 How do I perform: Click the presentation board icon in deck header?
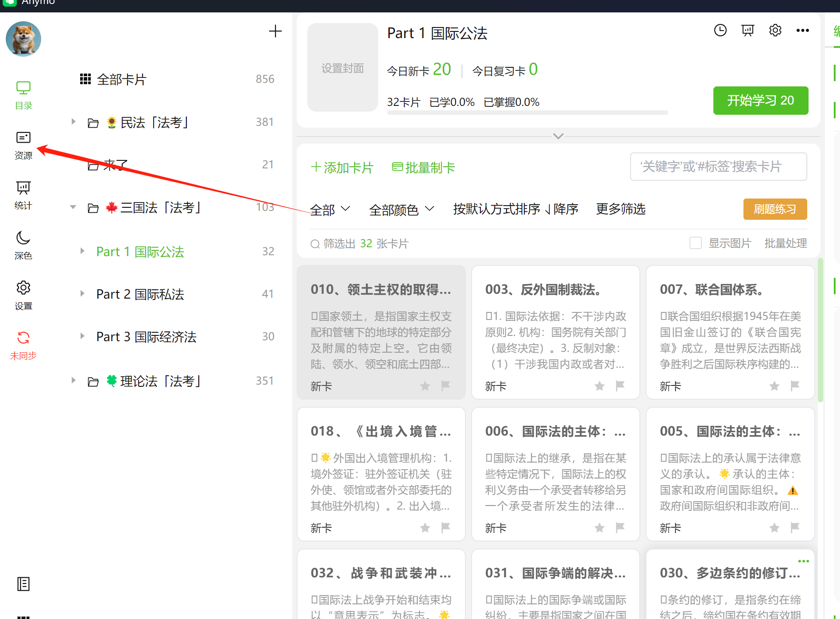click(x=748, y=30)
